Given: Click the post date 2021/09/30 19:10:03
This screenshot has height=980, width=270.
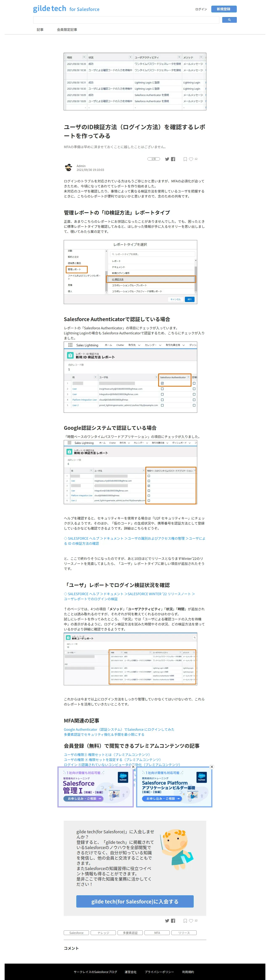Looking at the screenshot, I should tap(90, 170).
